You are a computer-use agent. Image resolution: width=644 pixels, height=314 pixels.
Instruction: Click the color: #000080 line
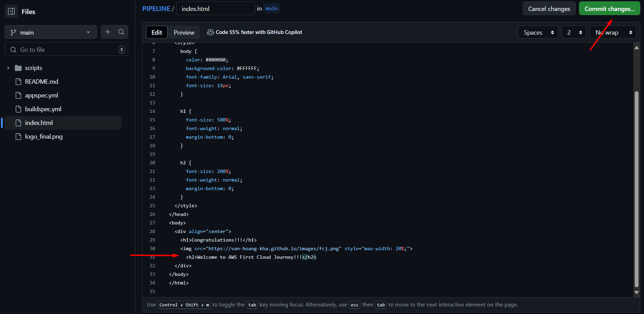tap(207, 60)
